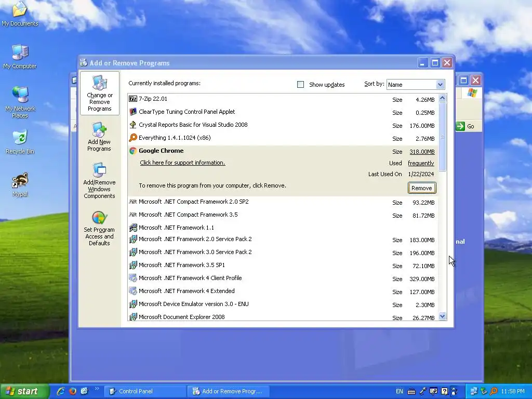Click the Last Used On 1/22/2024 date
Image resolution: width=532 pixels, height=399 pixels.
(421, 174)
